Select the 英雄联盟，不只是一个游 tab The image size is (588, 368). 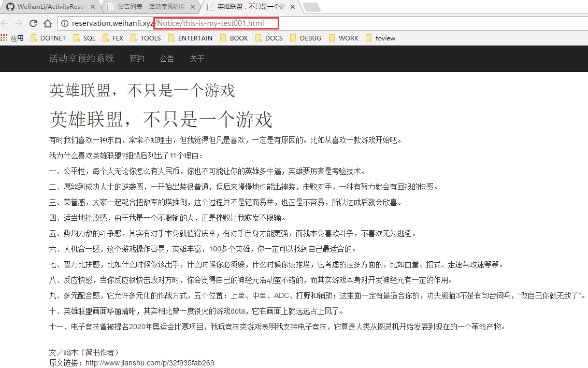coord(251,7)
